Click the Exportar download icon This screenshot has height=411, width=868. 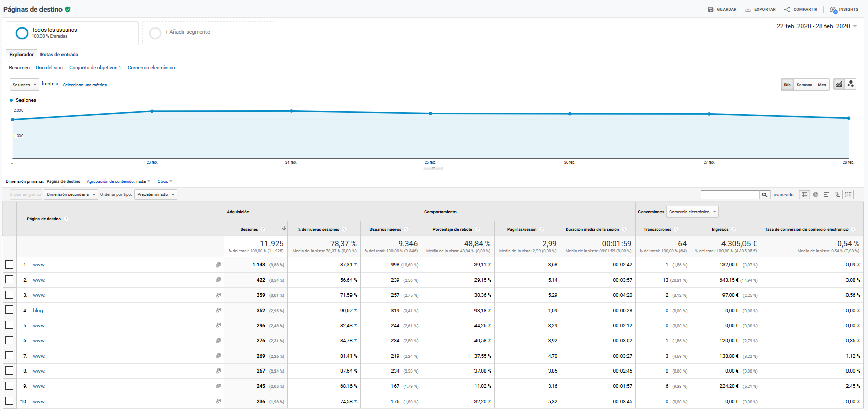coord(748,9)
